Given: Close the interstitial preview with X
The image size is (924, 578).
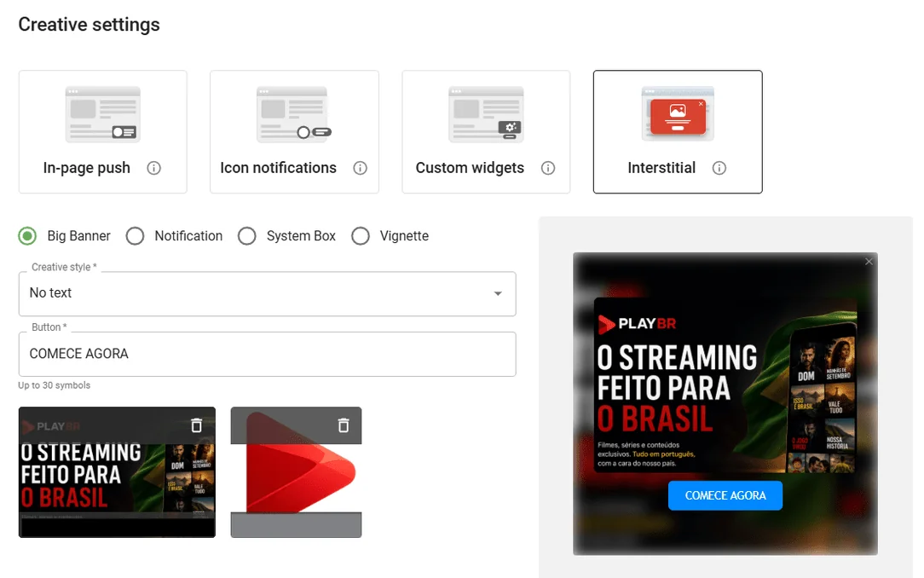Looking at the screenshot, I should 869,262.
